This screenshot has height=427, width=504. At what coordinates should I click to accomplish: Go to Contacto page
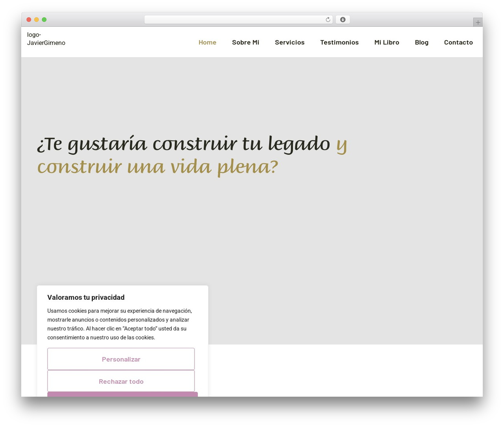[458, 42]
